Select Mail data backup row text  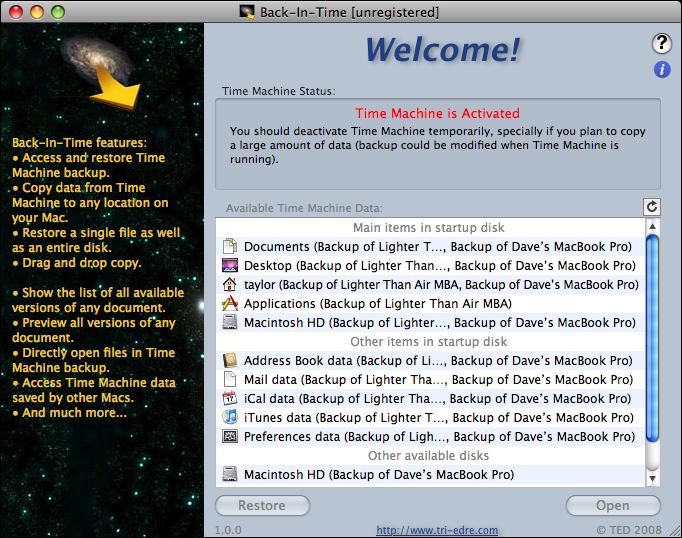point(438,380)
